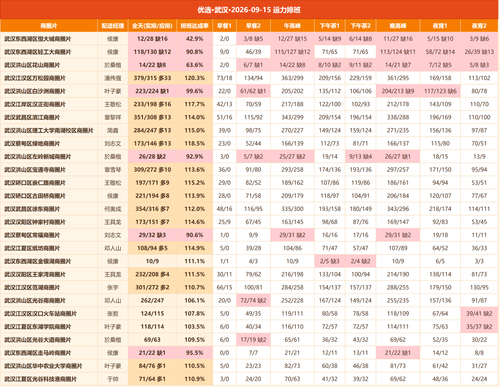Click the highlighted cell 17/19 缺2
The height and width of the screenshot is (387, 500).
tap(253, 340)
